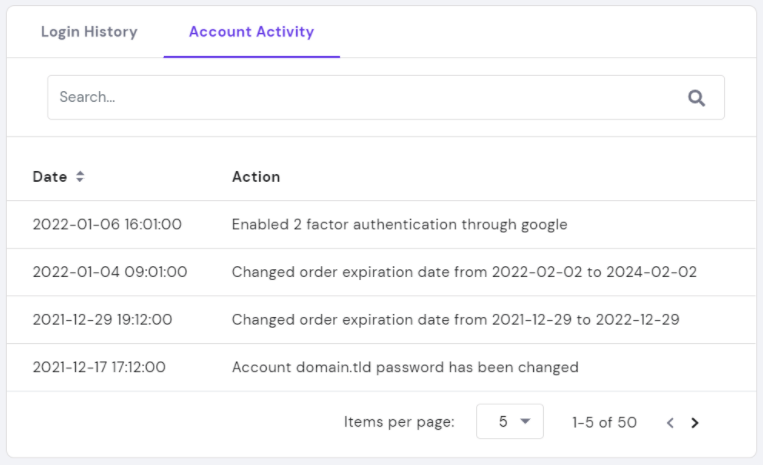Go to the previous page arrow
This screenshot has width=763, height=465.
click(x=670, y=423)
